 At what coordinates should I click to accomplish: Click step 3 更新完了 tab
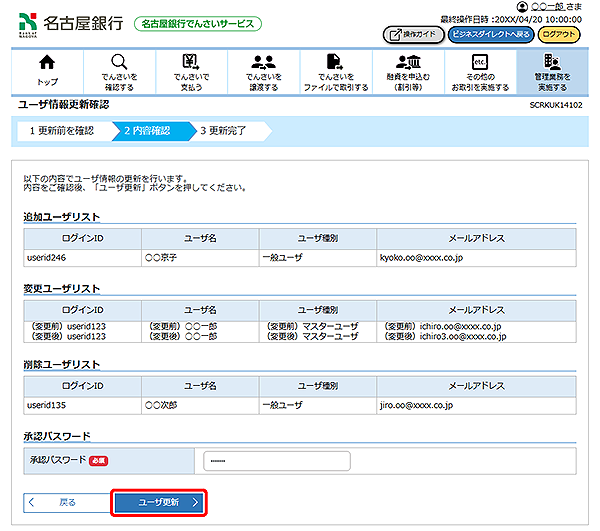pos(228,130)
